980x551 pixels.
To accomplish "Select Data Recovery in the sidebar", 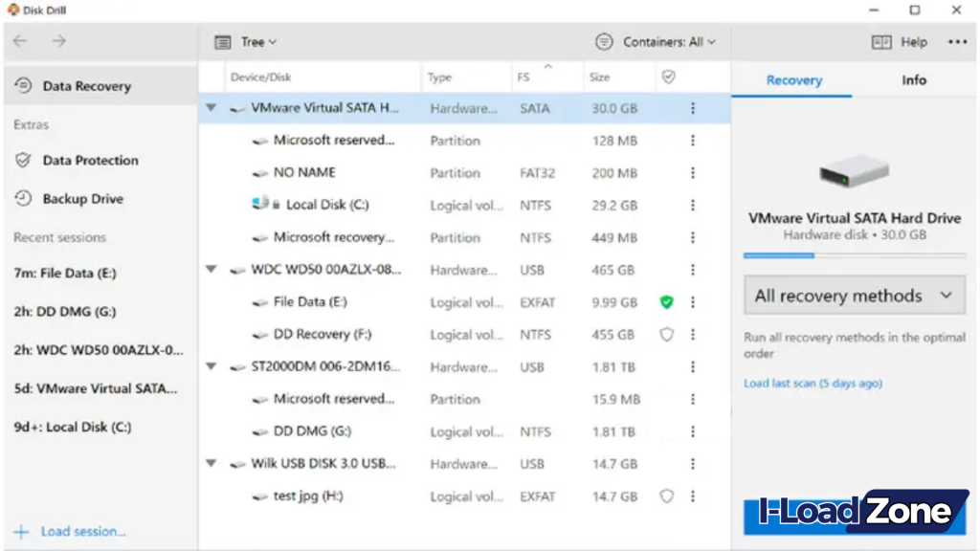I will pos(86,85).
